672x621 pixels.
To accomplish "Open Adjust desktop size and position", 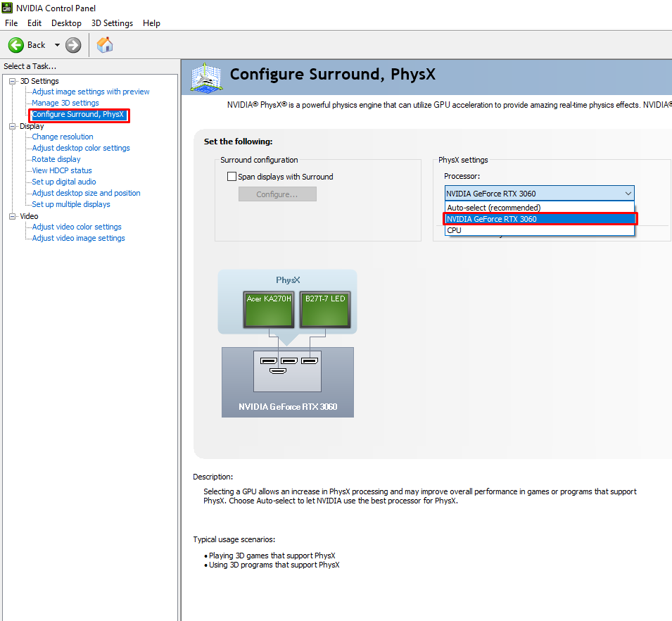I will [x=86, y=193].
